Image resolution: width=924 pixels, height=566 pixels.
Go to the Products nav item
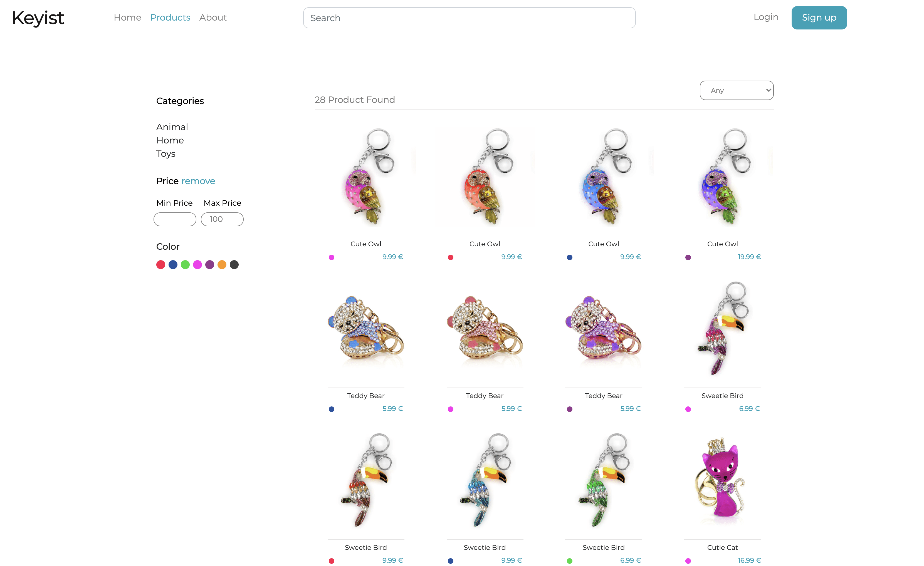point(170,18)
